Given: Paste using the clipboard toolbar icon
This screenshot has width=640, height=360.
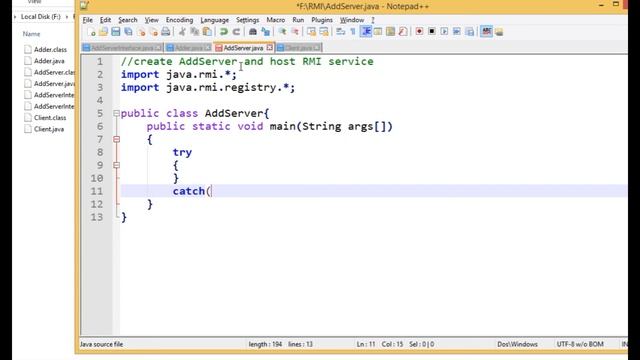Looking at the screenshot, I should coord(207,32).
